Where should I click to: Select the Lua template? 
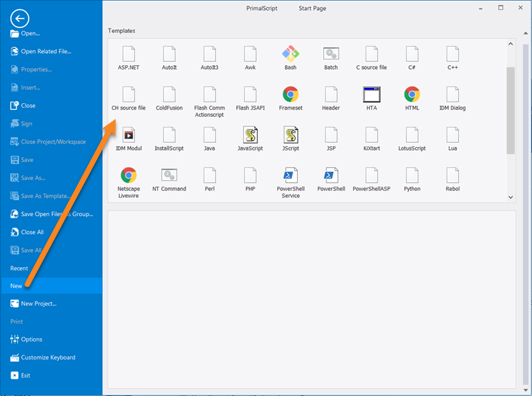tap(453, 139)
